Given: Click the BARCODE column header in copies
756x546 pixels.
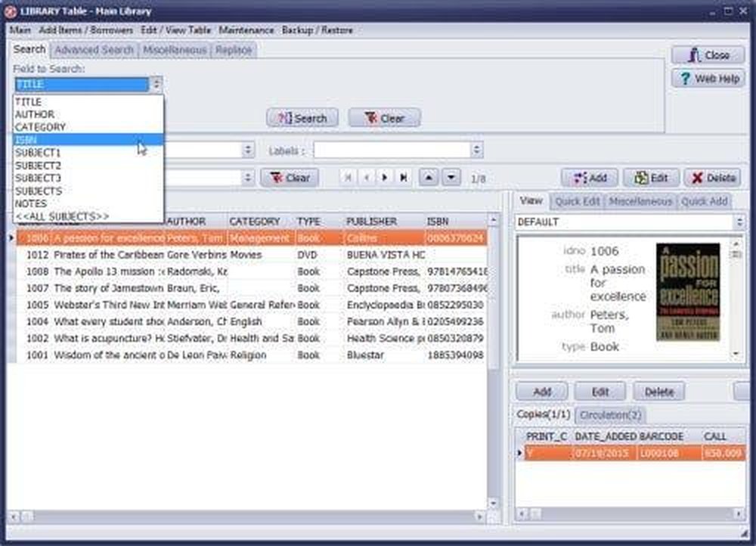Looking at the screenshot, I should pyautogui.click(x=669, y=436).
